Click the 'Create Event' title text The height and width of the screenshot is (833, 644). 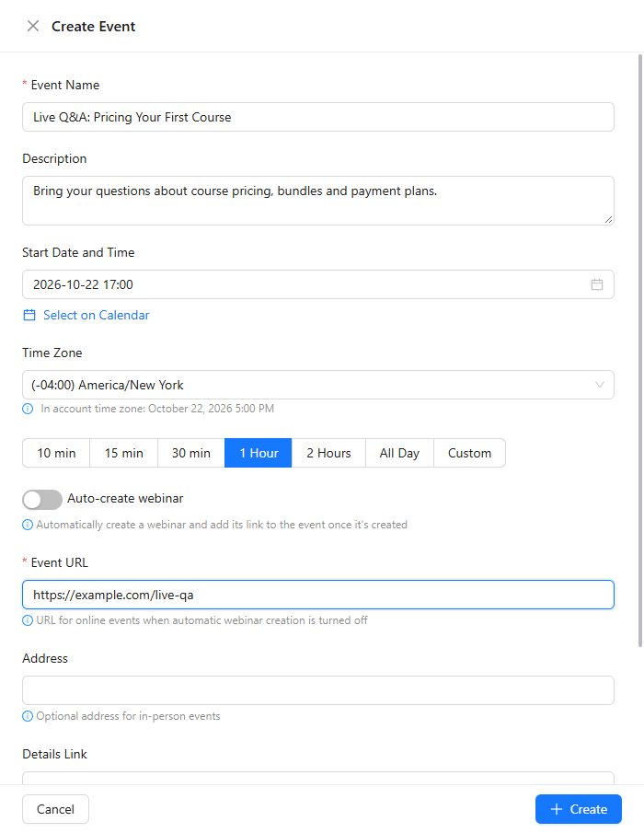click(94, 27)
